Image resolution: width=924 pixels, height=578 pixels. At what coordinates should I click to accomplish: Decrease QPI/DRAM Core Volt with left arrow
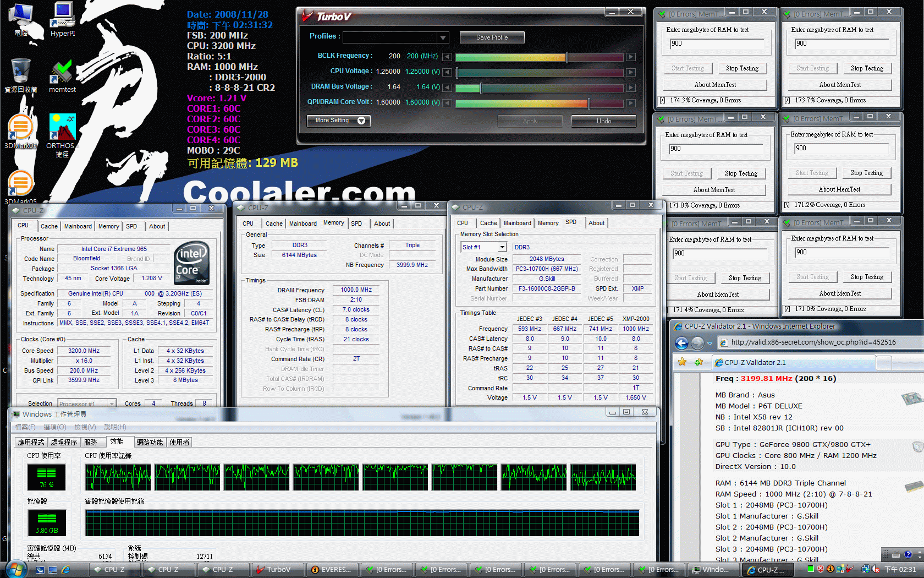click(x=447, y=103)
